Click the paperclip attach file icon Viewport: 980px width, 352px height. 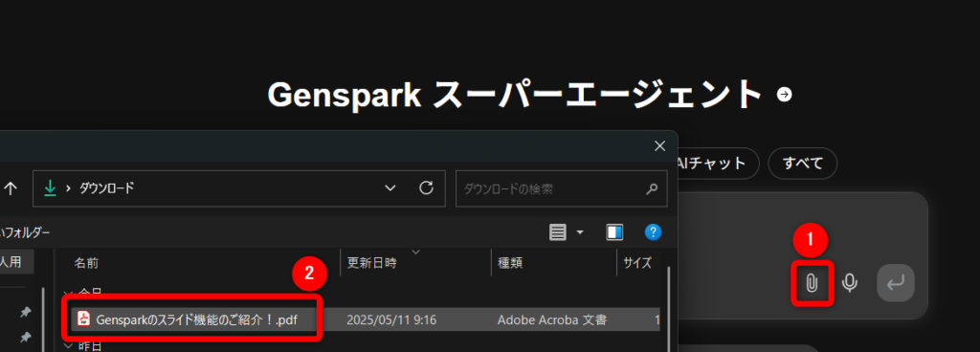click(812, 283)
